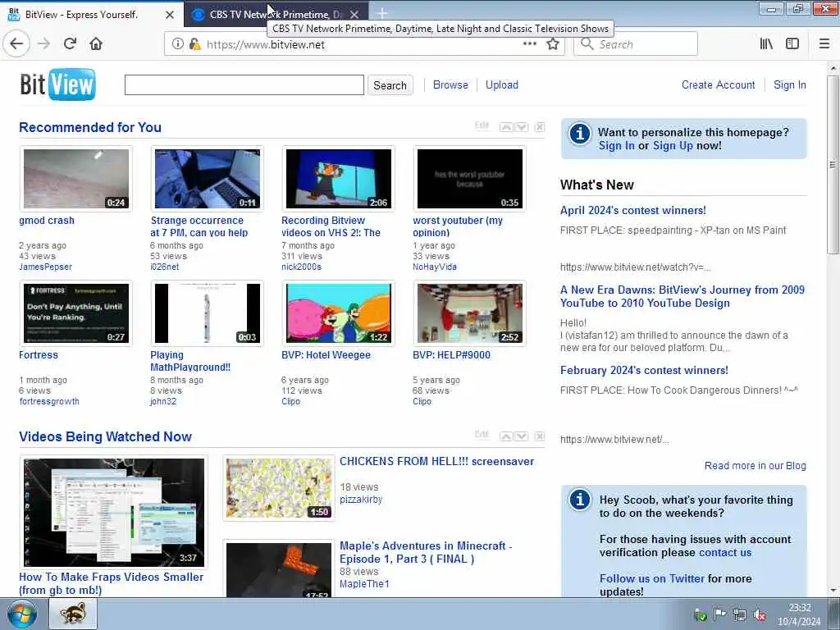
Task: Click Follow us on Twitter link
Action: tap(652, 578)
